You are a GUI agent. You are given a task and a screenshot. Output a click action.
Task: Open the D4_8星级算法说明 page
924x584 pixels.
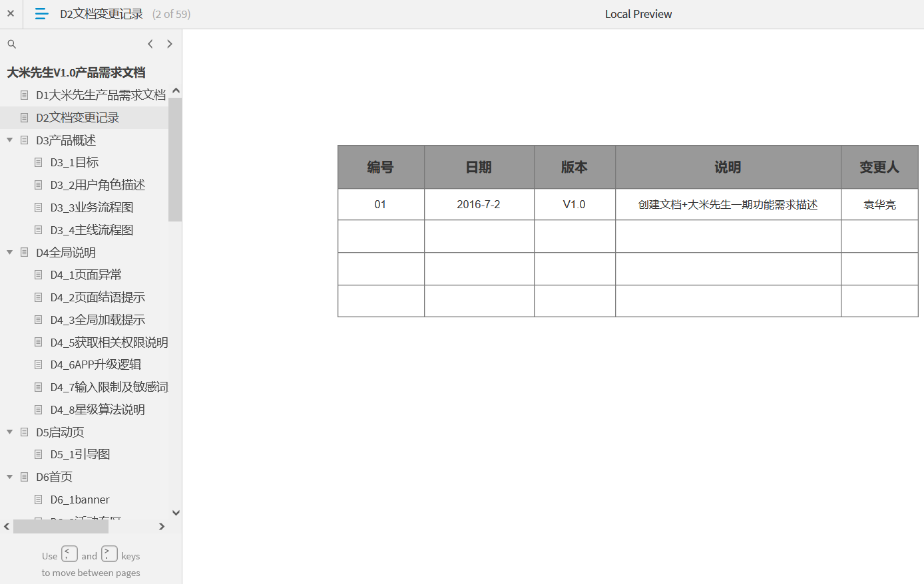click(x=98, y=410)
